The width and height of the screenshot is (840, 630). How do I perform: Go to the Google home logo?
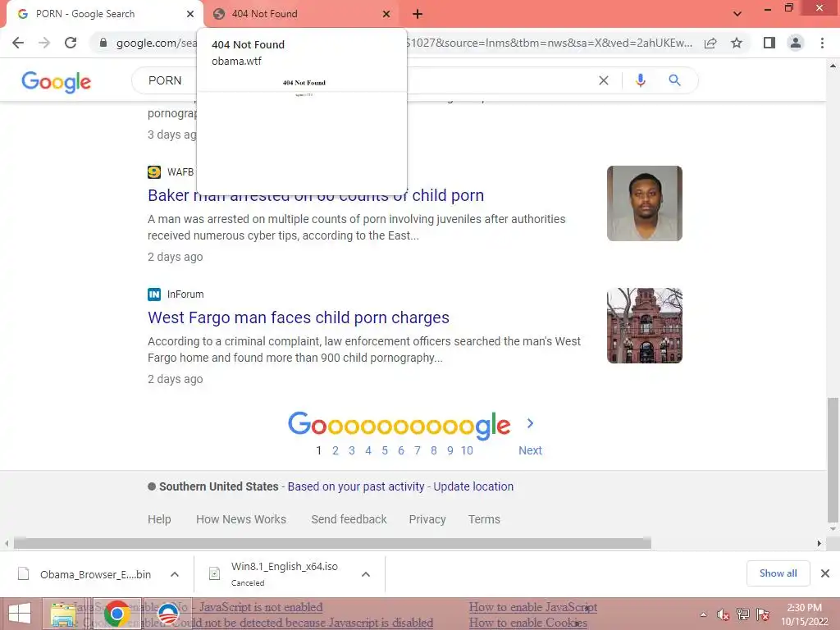point(57,81)
